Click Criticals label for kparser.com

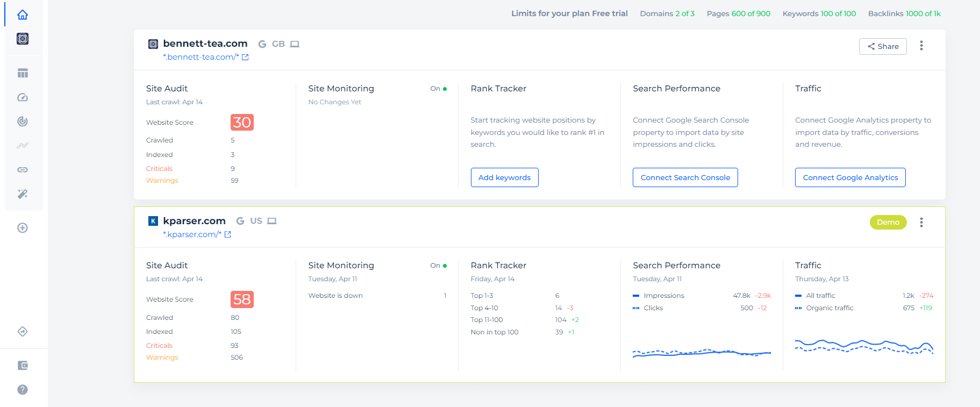(159, 346)
